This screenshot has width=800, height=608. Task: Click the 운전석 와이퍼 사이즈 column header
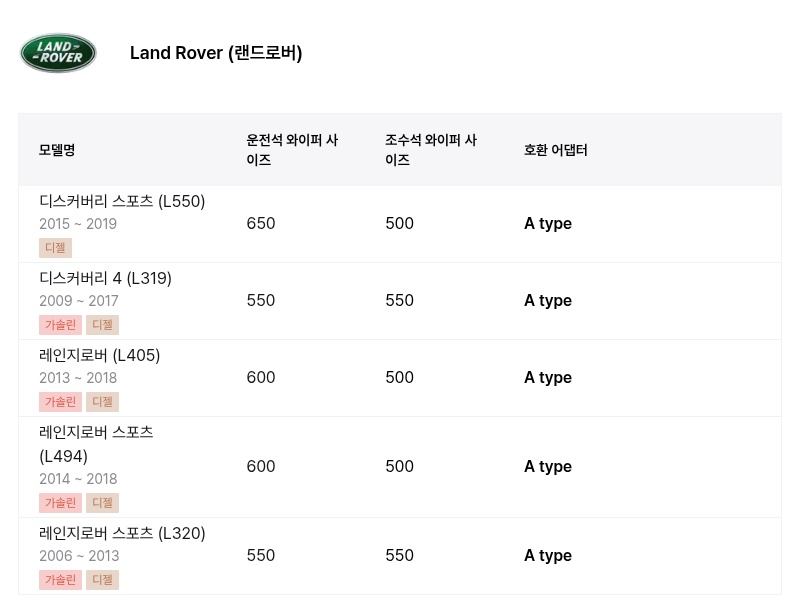coord(292,150)
